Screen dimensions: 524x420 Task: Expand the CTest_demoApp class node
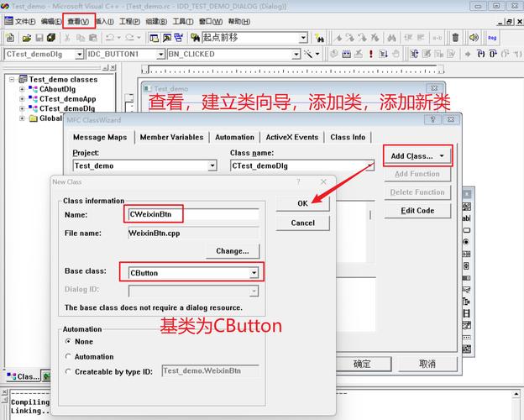[22, 99]
